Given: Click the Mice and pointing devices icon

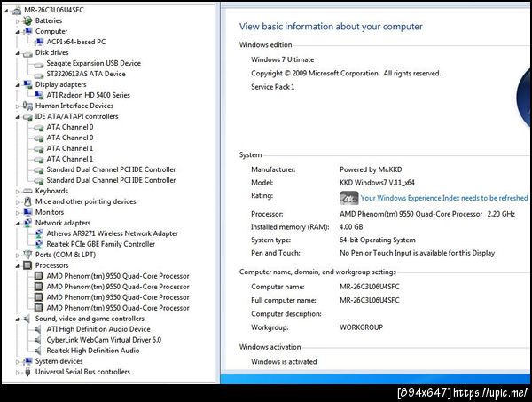Looking at the screenshot, I should pos(27,201).
